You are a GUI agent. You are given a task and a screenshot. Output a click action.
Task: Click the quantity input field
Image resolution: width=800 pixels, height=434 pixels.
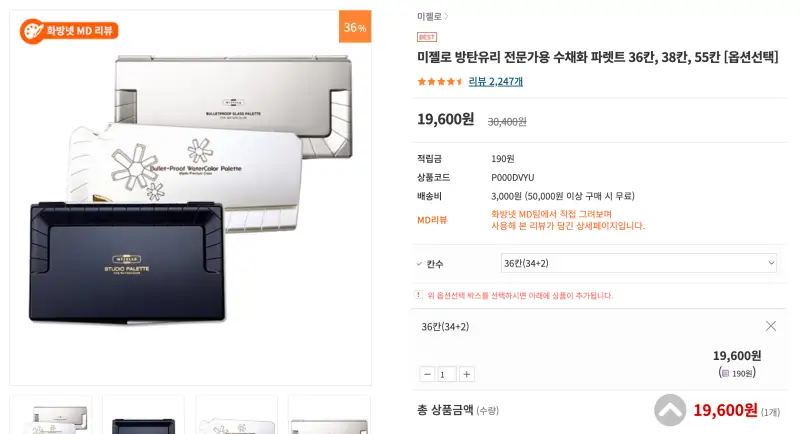point(446,374)
